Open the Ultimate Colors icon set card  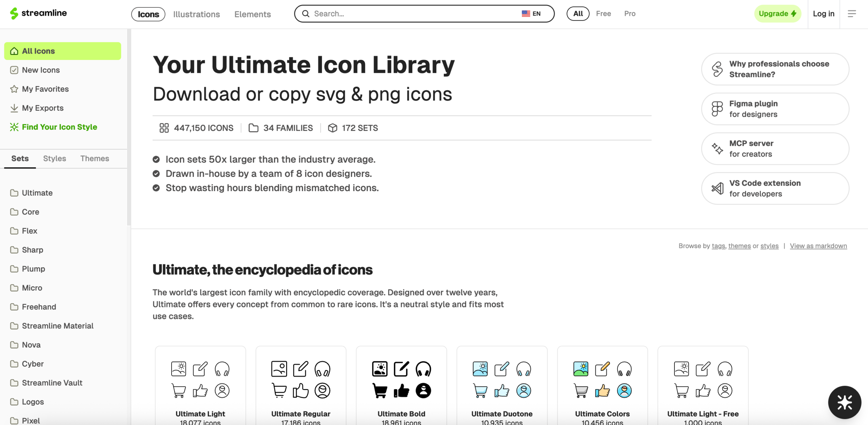603,386
